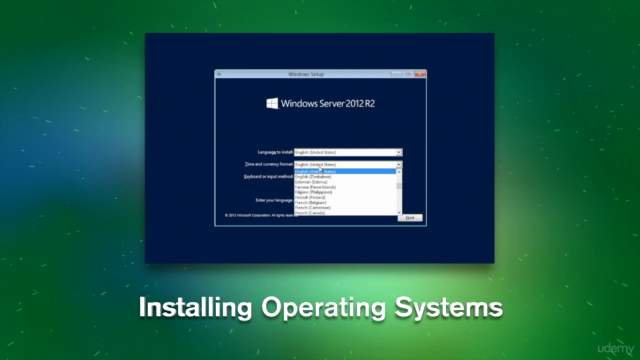Choose English (Zimbabwe) from the list

[345, 177]
